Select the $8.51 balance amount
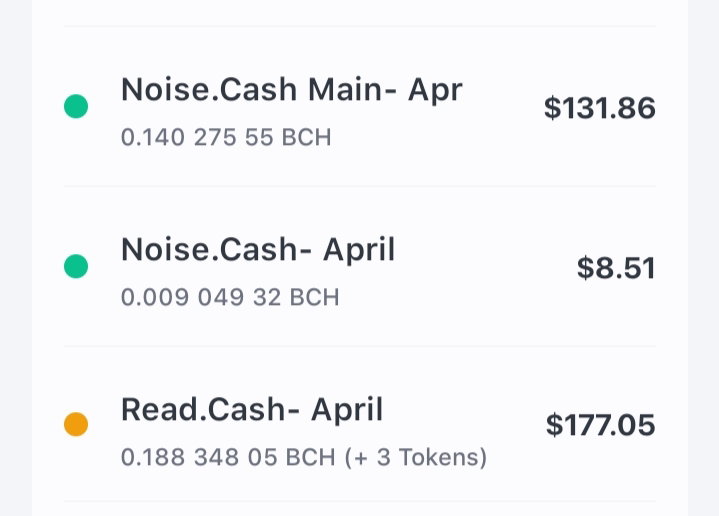This screenshot has height=516, width=719. [x=616, y=268]
